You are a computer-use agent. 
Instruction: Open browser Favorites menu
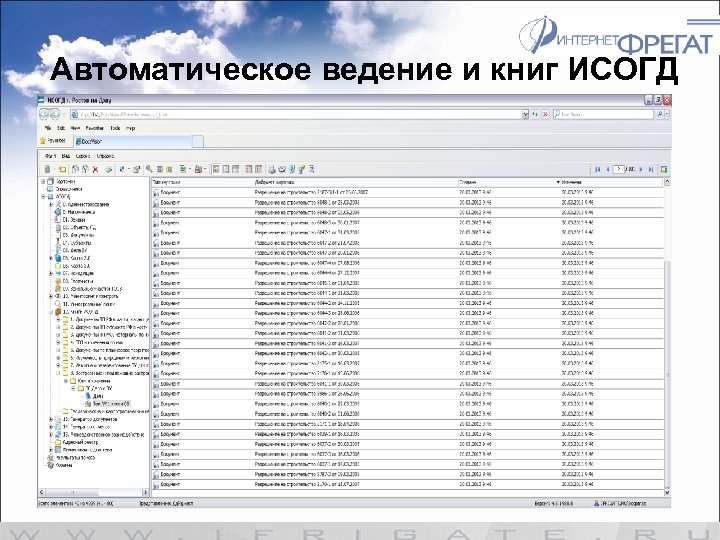coord(95,128)
